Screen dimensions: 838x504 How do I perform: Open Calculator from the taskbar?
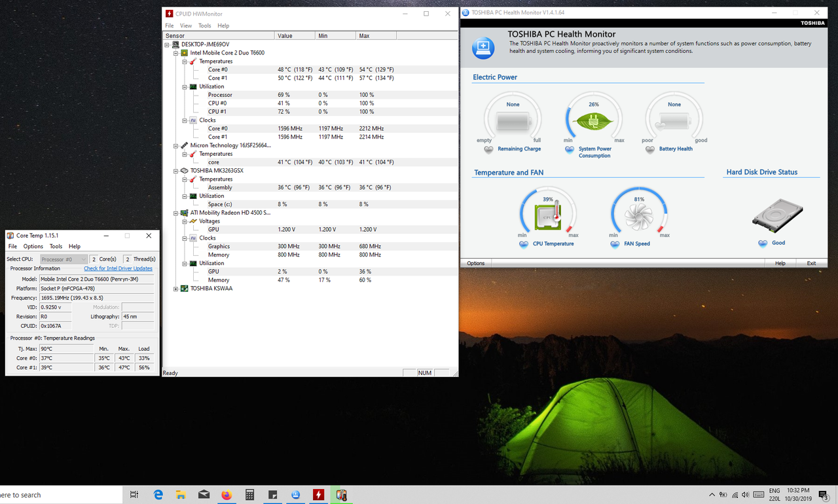click(x=249, y=495)
